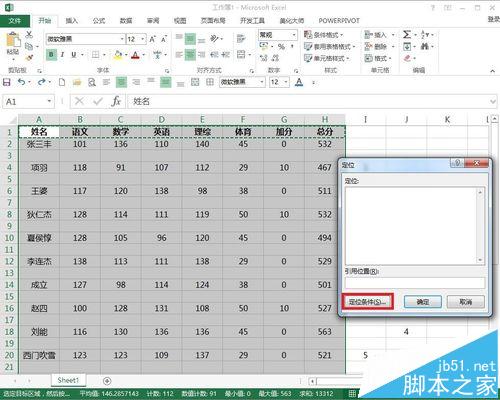Switch to the 页面布局 Page Layout tab
The height and width of the screenshot is (400, 500).
click(213, 21)
